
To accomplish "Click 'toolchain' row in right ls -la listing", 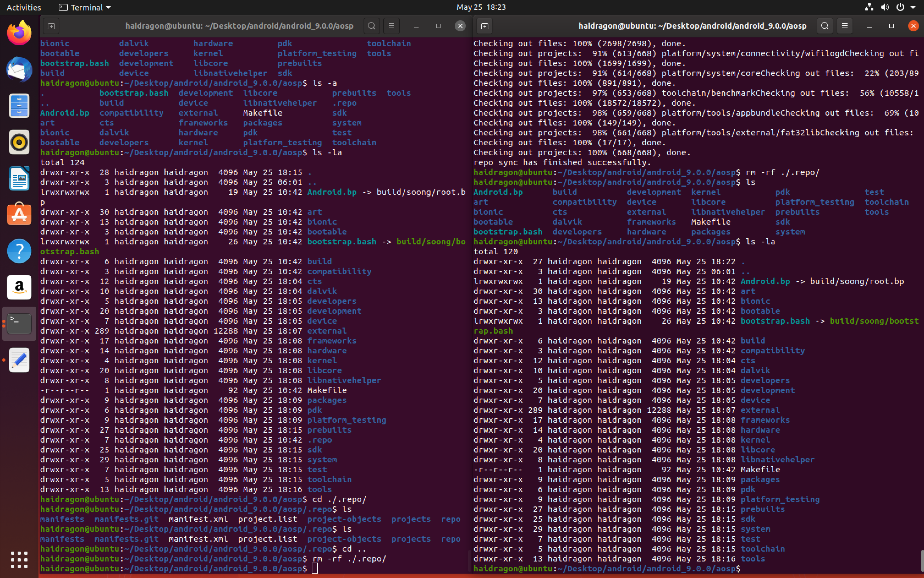I will pyautogui.click(x=629, y=549).
